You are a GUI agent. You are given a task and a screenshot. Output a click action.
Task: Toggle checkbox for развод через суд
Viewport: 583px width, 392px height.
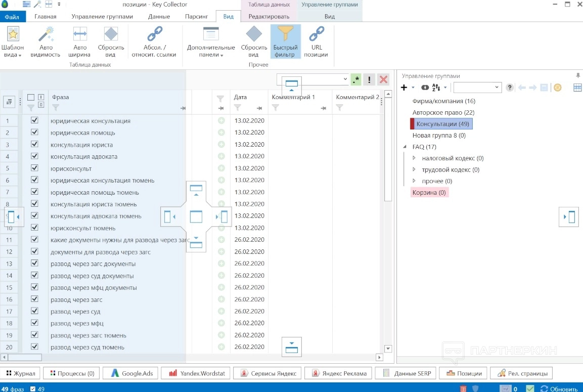[34, 311]
